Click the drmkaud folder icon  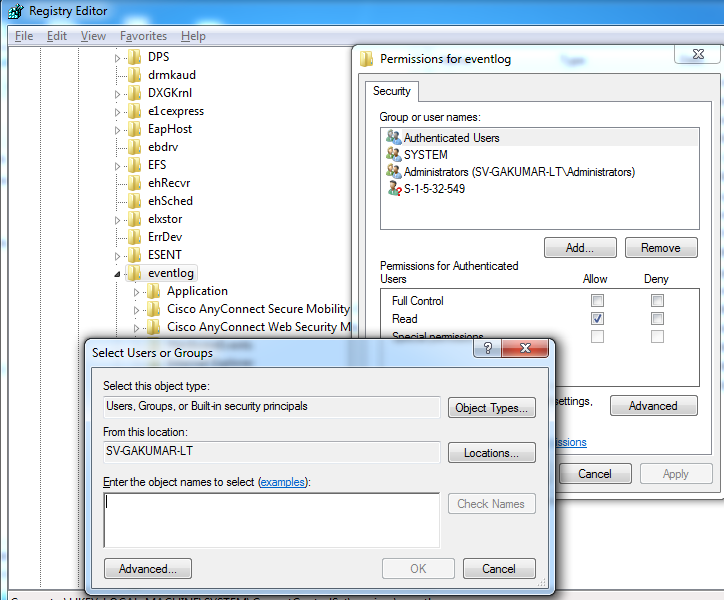point(134,75)
